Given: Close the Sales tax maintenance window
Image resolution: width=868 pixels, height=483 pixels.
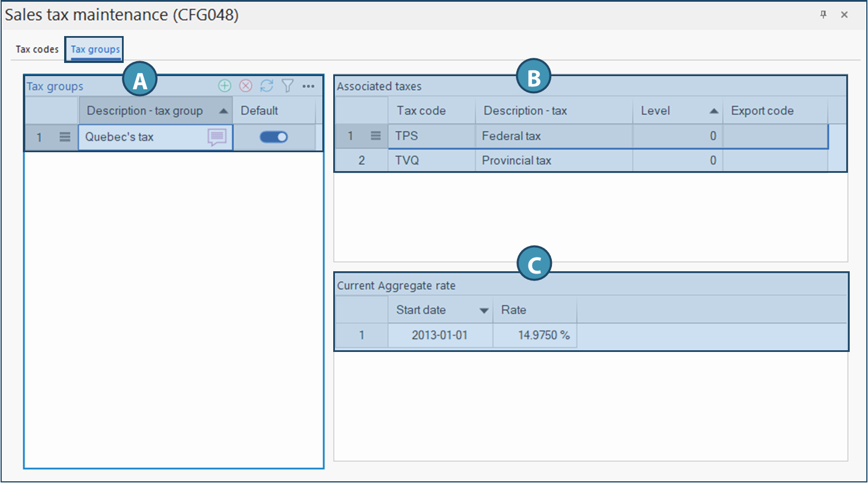Looking at the screenshot, I should point(844,15).
